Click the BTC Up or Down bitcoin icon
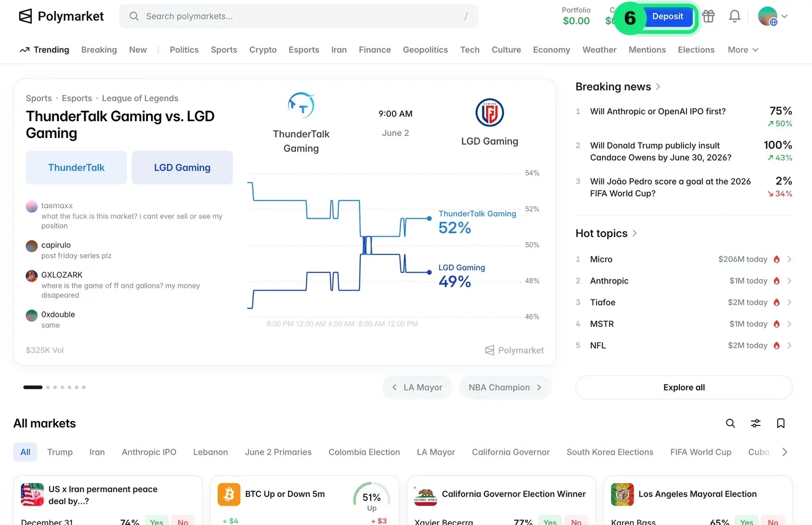The width and height of the screenshot is (812, 525). 228,494
